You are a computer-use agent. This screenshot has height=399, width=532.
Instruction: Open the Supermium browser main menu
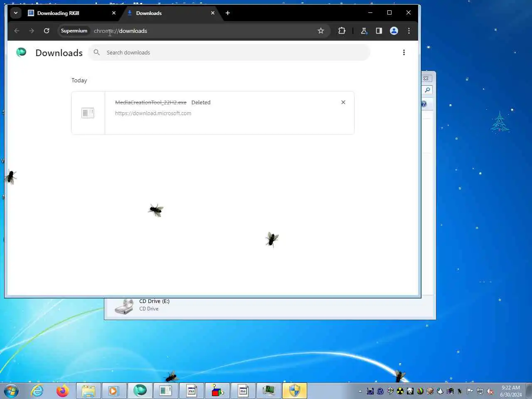409,31
